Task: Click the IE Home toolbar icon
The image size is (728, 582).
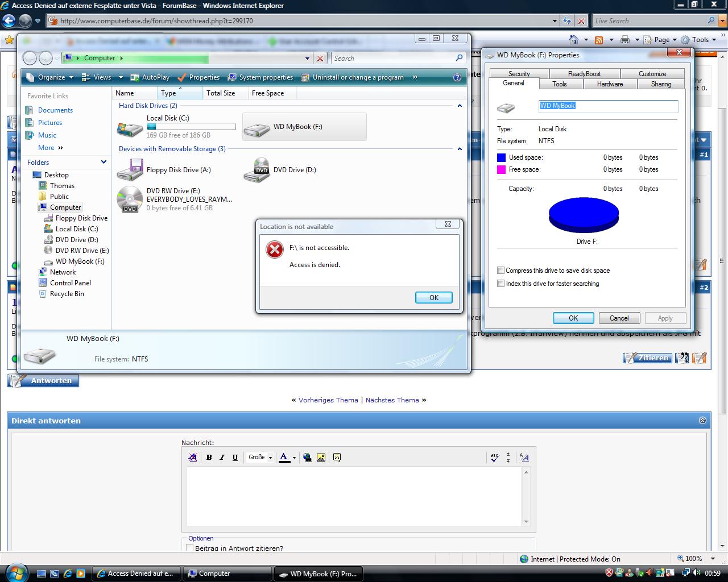Action: (574, 40)
